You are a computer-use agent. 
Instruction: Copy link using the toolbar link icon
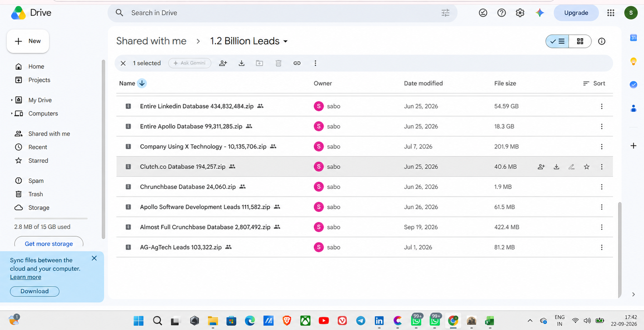(297, 63)
